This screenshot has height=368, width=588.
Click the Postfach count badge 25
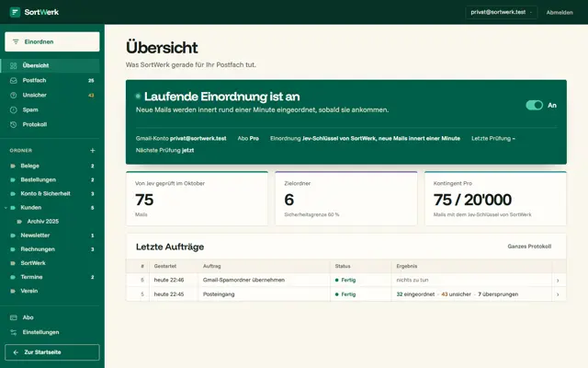91,81
